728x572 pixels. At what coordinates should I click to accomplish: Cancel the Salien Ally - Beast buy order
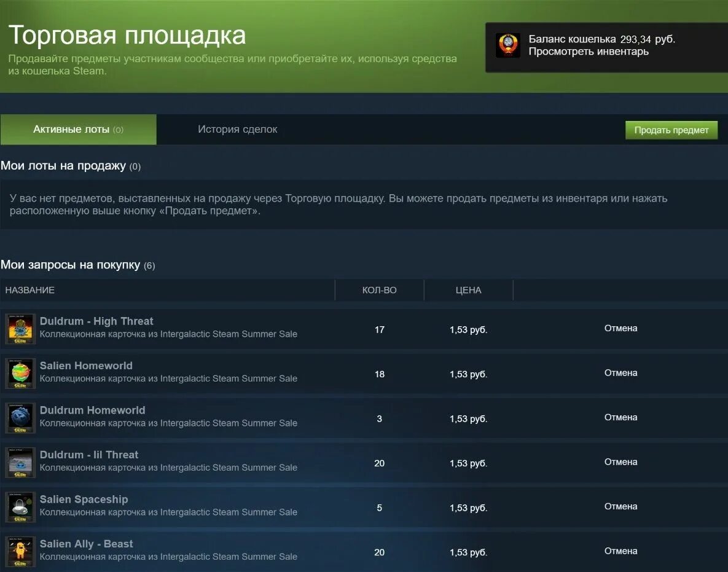(620, 551)
